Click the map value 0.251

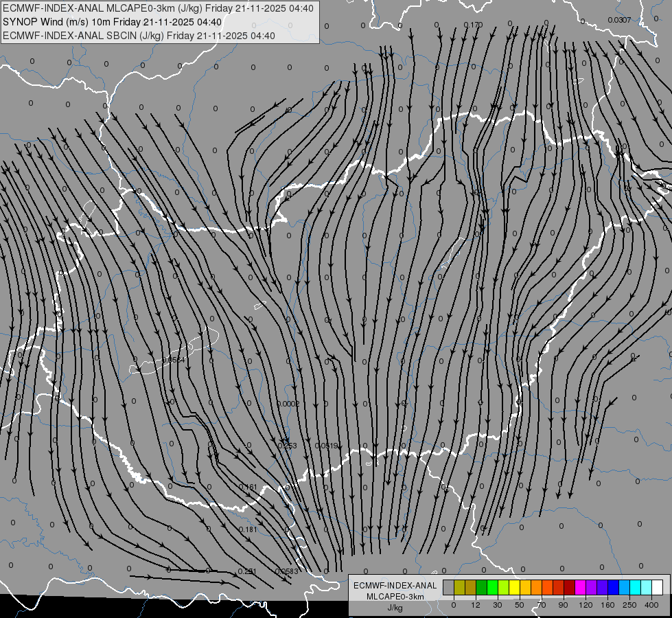coord(247,571)
